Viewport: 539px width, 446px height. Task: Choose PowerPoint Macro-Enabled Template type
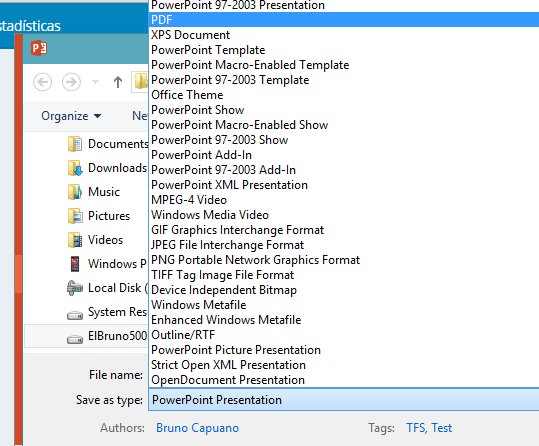344,65
